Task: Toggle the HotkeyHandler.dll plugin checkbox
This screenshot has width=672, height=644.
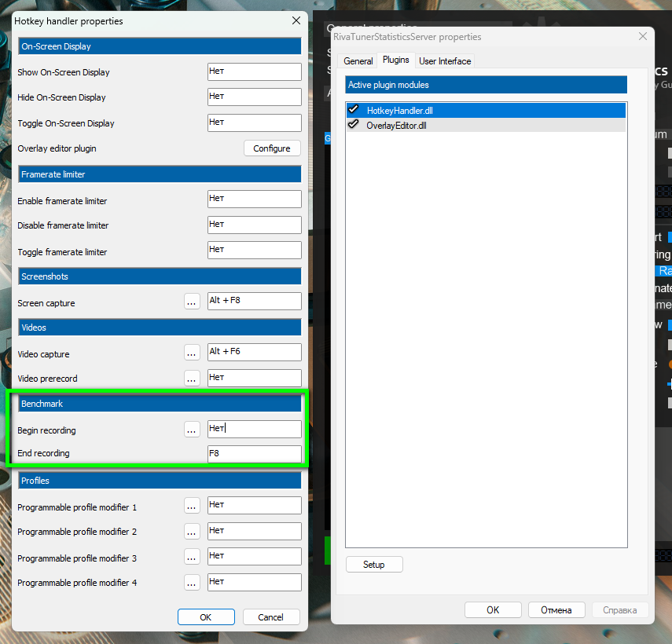Action: pyautogui.click(x=354, y=110)
